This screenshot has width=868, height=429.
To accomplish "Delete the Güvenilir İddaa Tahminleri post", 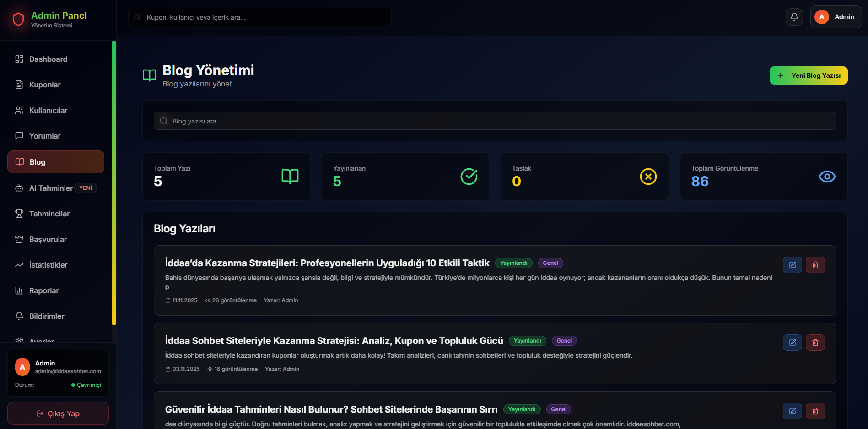I will click(x=815, y=411).
